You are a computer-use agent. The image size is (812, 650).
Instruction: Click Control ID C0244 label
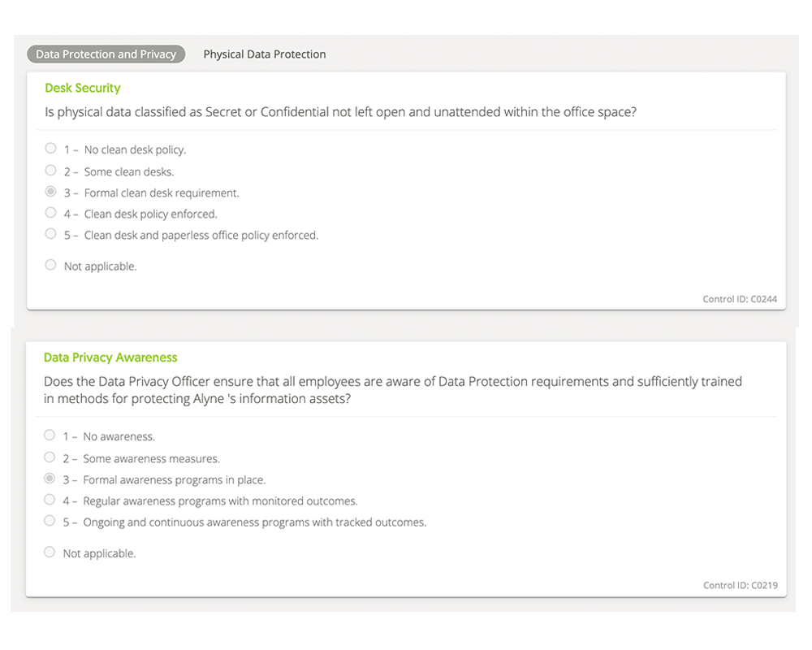(x=740, y=299)
